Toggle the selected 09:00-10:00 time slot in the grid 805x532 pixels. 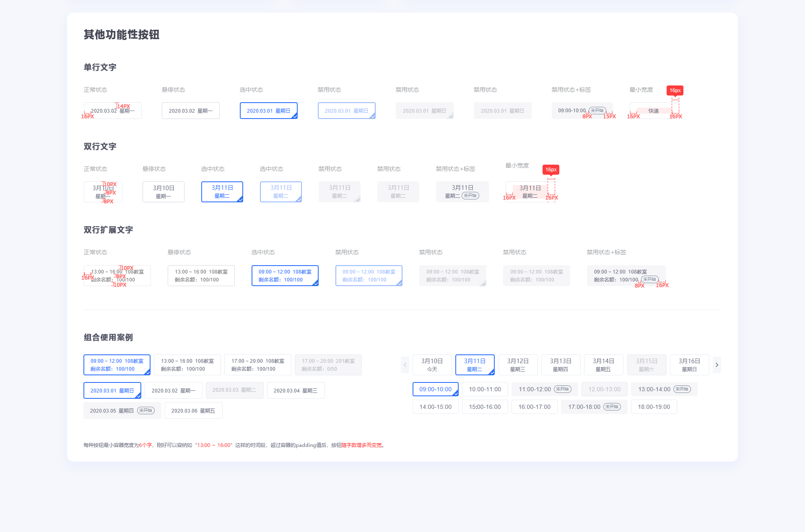point(436,389)
